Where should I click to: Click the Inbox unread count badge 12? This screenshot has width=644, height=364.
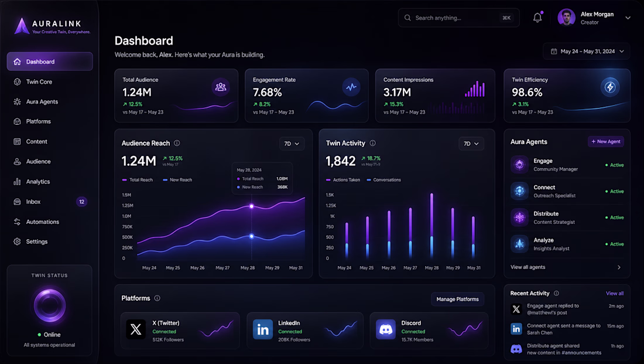click(x=82, y=202)
